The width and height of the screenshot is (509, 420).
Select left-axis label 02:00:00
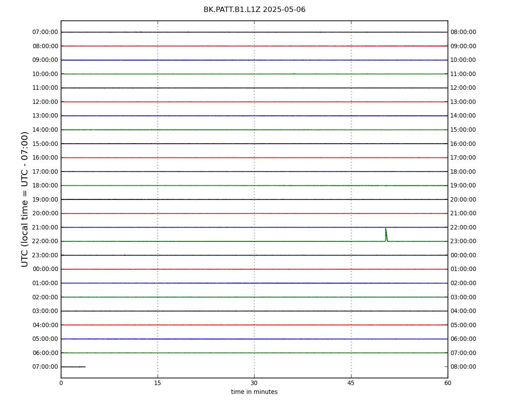click(x=45, y=297)
